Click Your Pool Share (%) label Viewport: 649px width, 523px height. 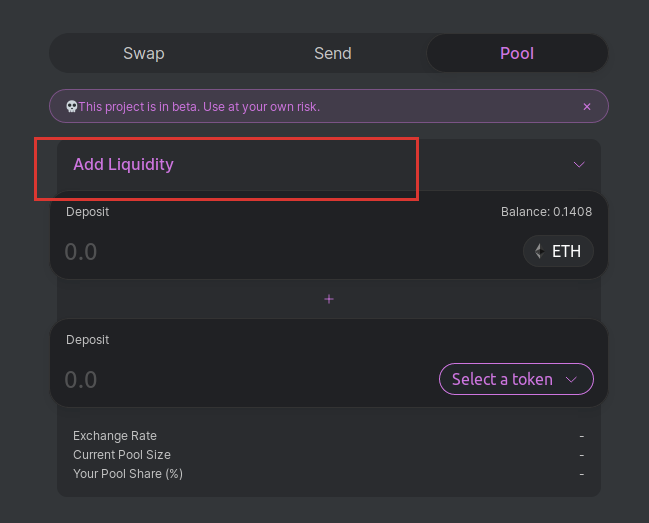pyautogui.click(x=128, y=474)
